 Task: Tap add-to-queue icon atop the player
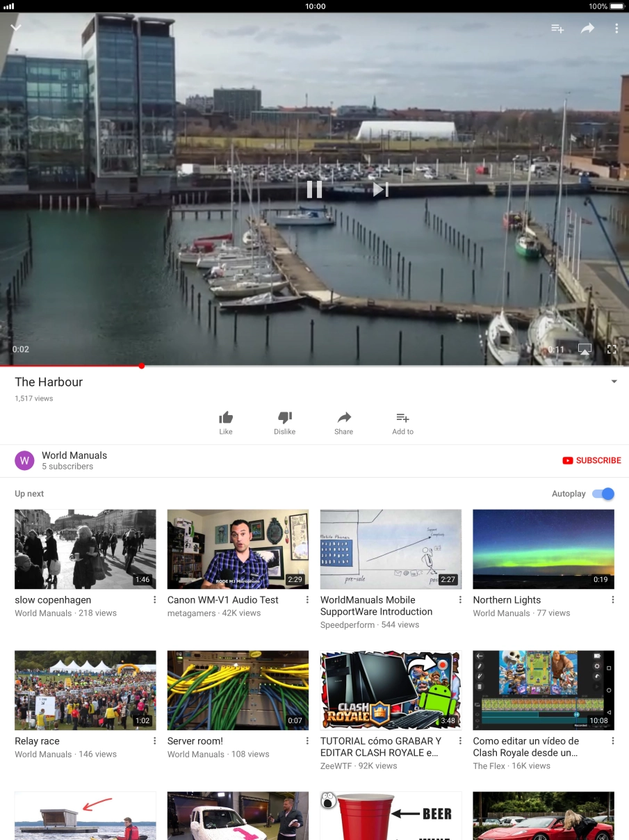coord(557,29)
